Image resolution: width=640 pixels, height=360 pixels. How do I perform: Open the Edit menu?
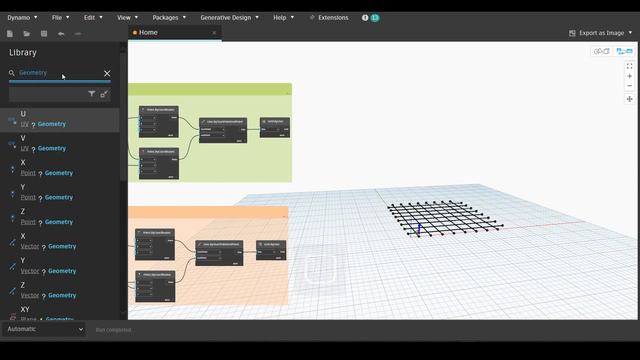tap(93, 18)
